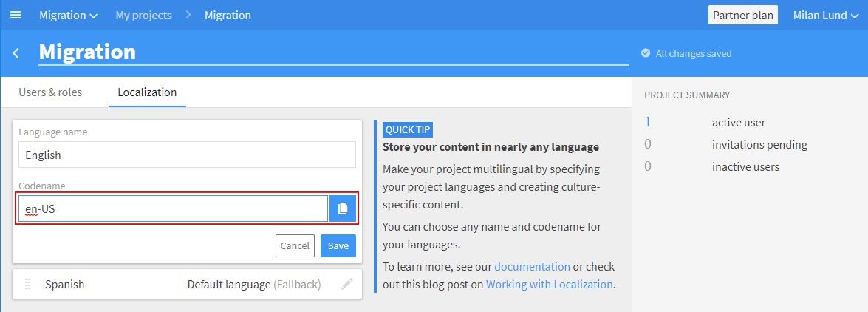The height and width of the screenshot is (312, 868).
Task: Click the back arrow beside Migration title
Action: point(16,53)
